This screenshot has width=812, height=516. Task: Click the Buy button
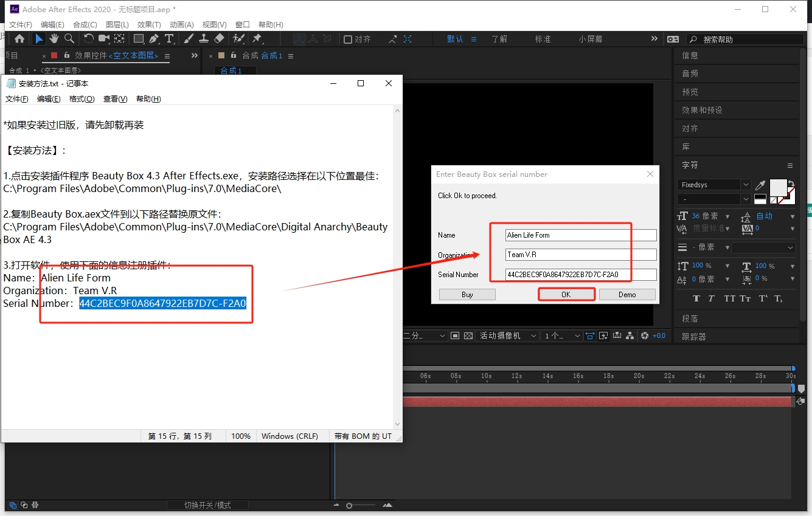click(x=467, y=294)
